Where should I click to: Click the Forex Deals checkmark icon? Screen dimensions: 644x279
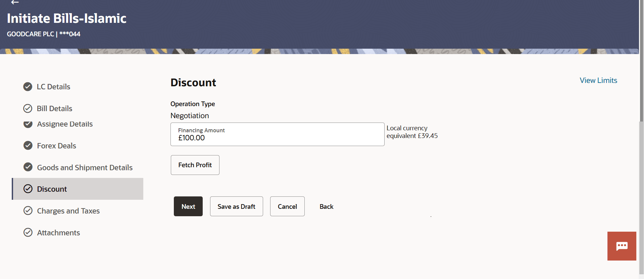(x=28, y=145)
